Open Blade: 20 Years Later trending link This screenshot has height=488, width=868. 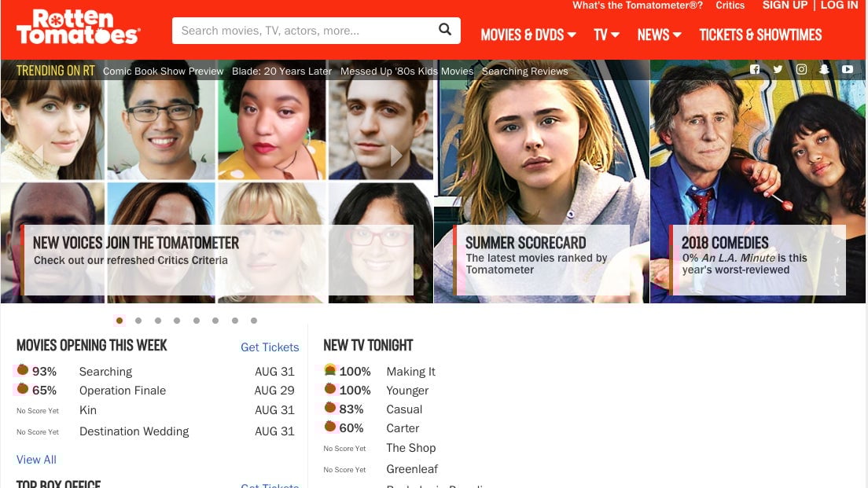(x=281, y=72)
